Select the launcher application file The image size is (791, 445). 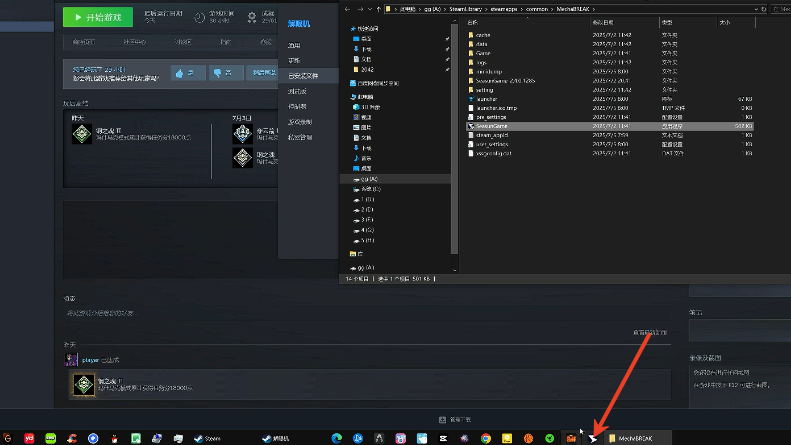pos(485,99)
